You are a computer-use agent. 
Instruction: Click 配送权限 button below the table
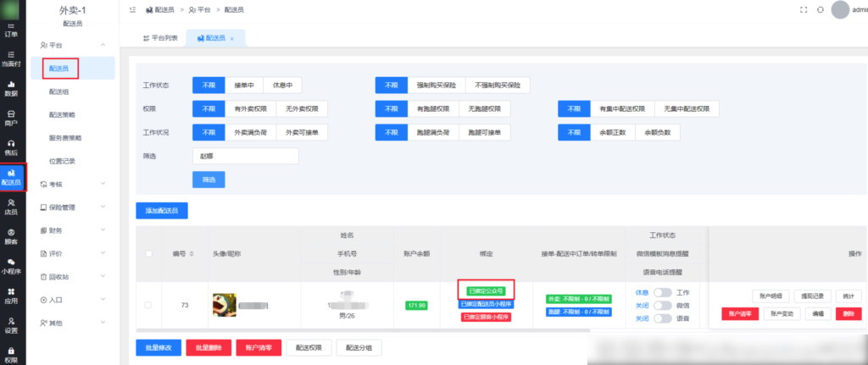click(x=309, y=348)
